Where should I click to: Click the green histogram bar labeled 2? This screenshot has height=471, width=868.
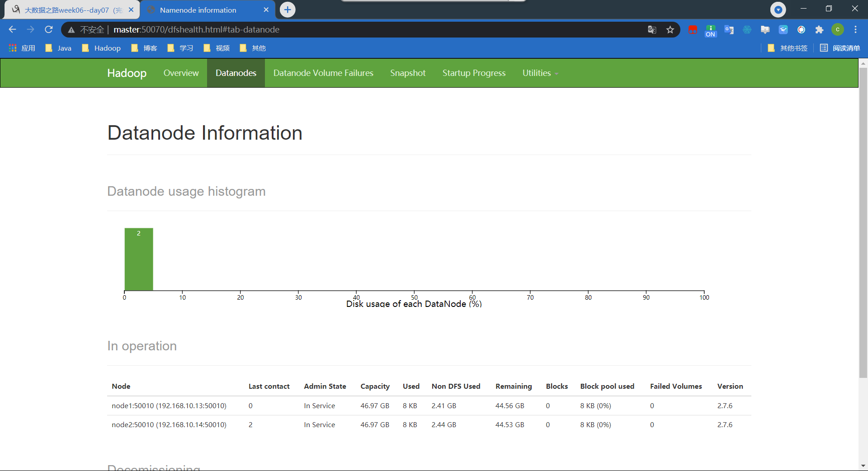tap(139, 259)
